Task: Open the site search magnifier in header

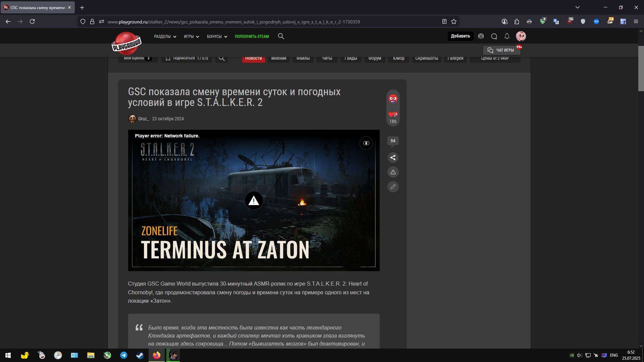Action: pos(281,36)
